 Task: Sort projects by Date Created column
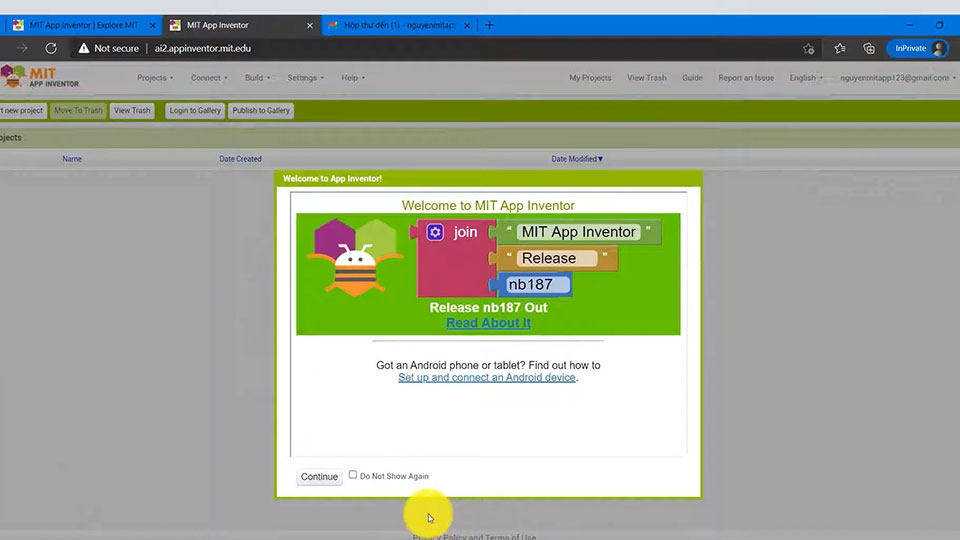[240, 159]
